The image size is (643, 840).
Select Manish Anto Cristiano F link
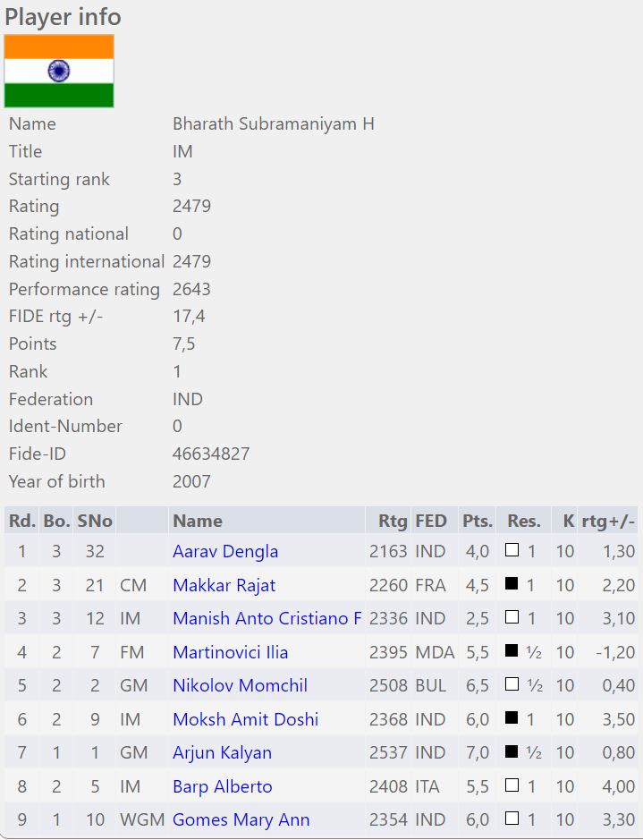(x=267, y=619)
